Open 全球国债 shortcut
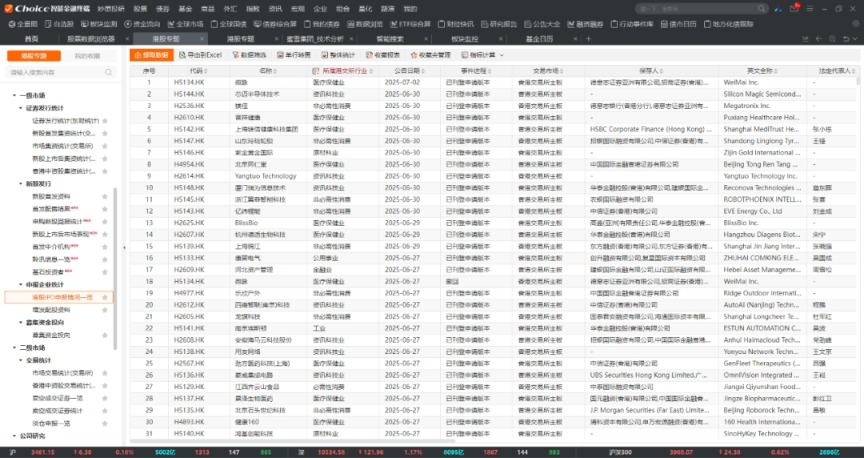This screenshot has width=864, height=458. tap(229, 24)
